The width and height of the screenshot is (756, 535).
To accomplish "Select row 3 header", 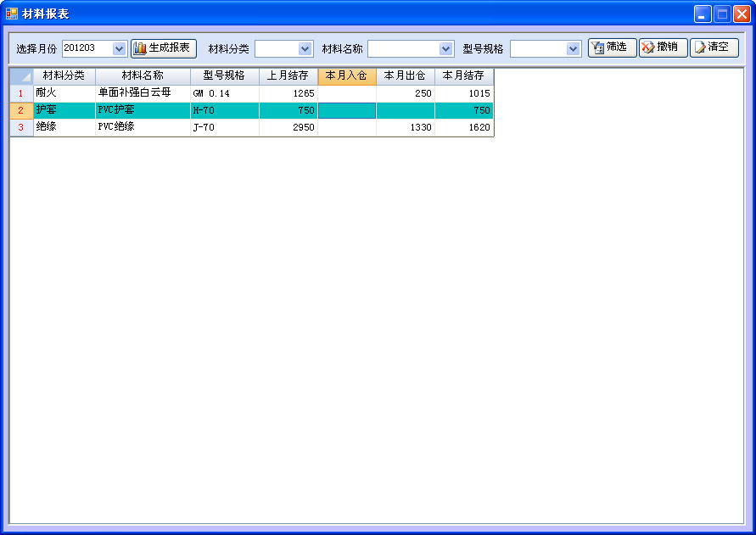I will (x=21, y=127).
